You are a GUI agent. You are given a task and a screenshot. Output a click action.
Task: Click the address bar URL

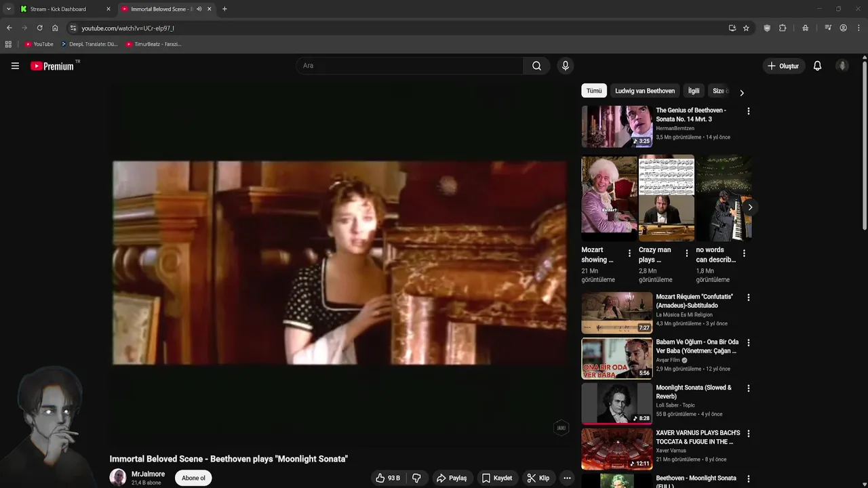click(127, 28)
